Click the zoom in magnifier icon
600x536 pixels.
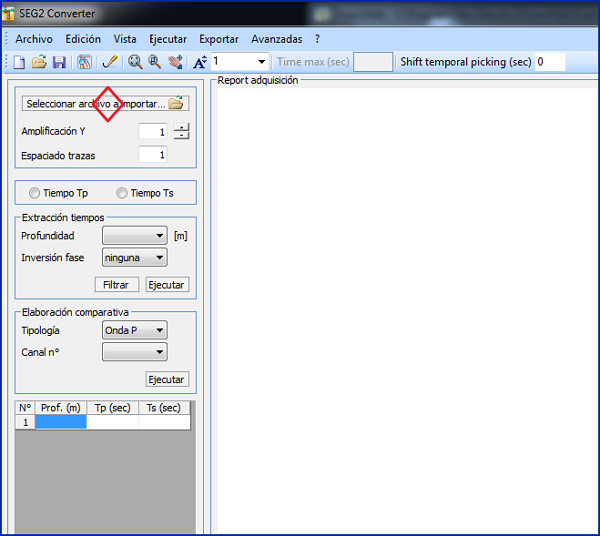coord(135,62)
